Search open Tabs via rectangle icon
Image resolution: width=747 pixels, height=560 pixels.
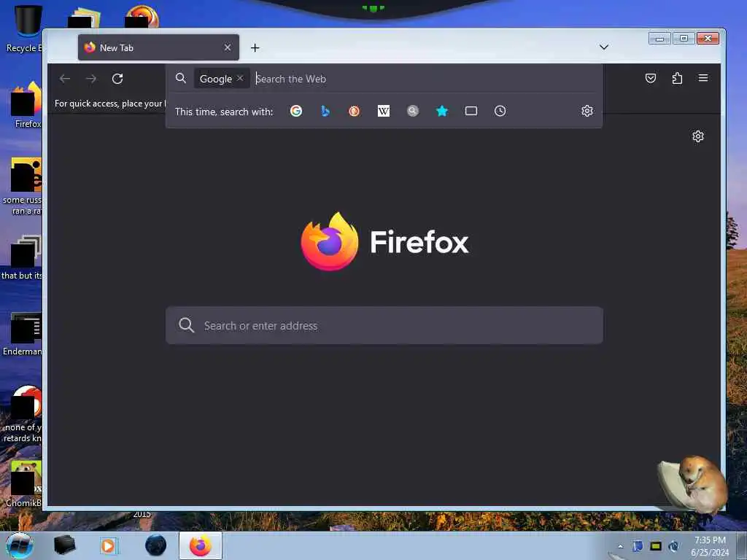click(471, 111)
